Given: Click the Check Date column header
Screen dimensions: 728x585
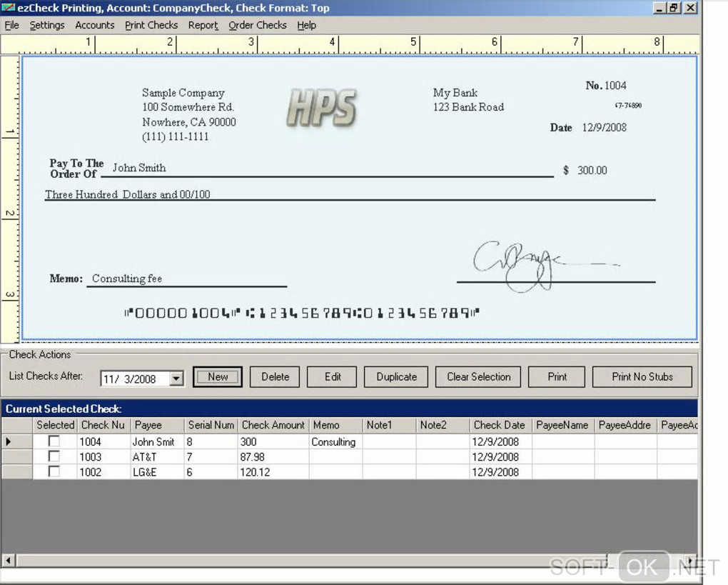Looking at the screenshot, I should coord(501,425).
